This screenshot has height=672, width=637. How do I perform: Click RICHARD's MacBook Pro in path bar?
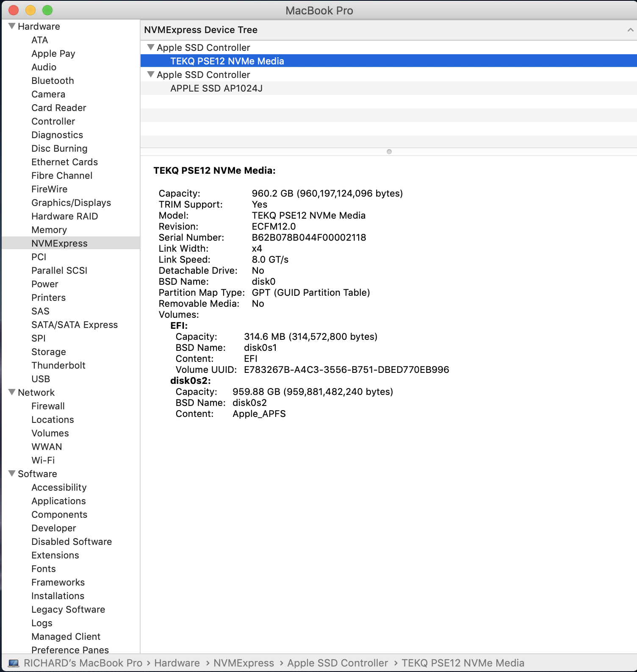pos(83,663)
